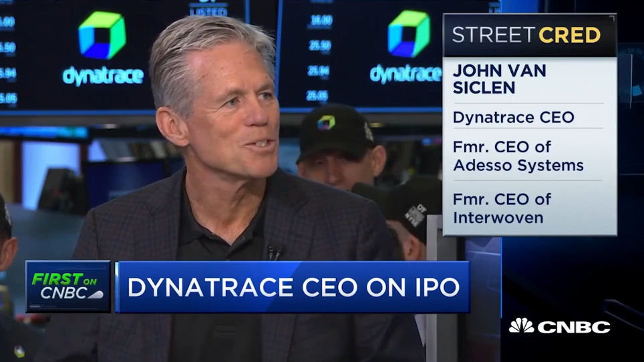Screen dimensions: 644x362
Task: Click the left 'dynatrace' wordmark on screen
Action: [x=103, y=77]
